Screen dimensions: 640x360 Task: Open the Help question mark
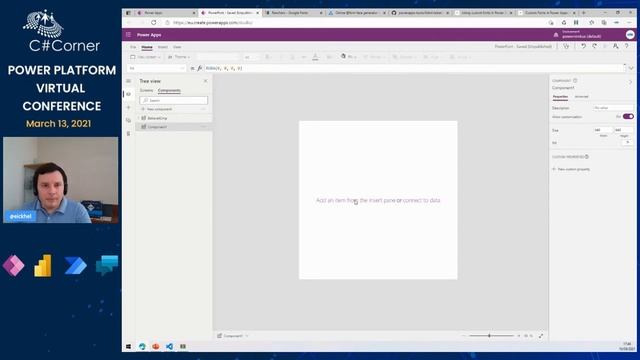(x=627, y=47)
